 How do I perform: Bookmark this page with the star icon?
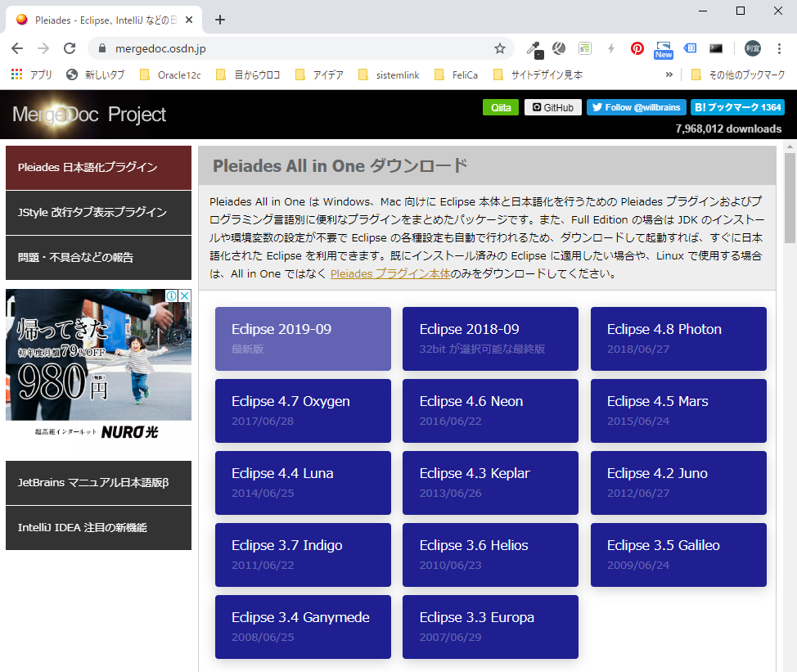[x=500, y=48]
